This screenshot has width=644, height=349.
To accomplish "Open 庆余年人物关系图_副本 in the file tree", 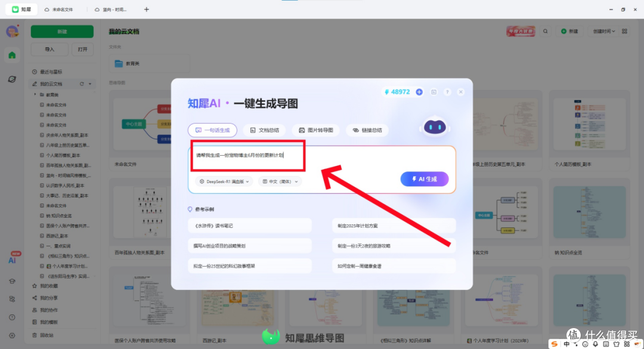I will coord(65,135).
